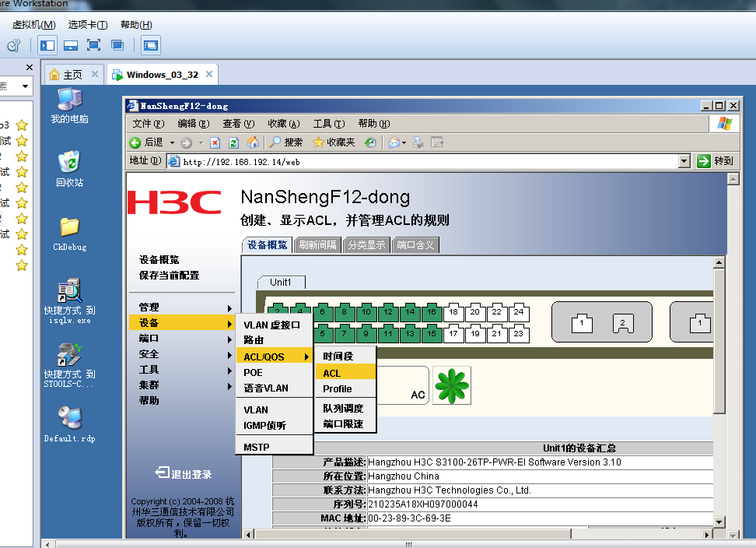This screenshot has width=756, height=548.
Task: Select the 分类显示 tab
Action: point(367,245)
